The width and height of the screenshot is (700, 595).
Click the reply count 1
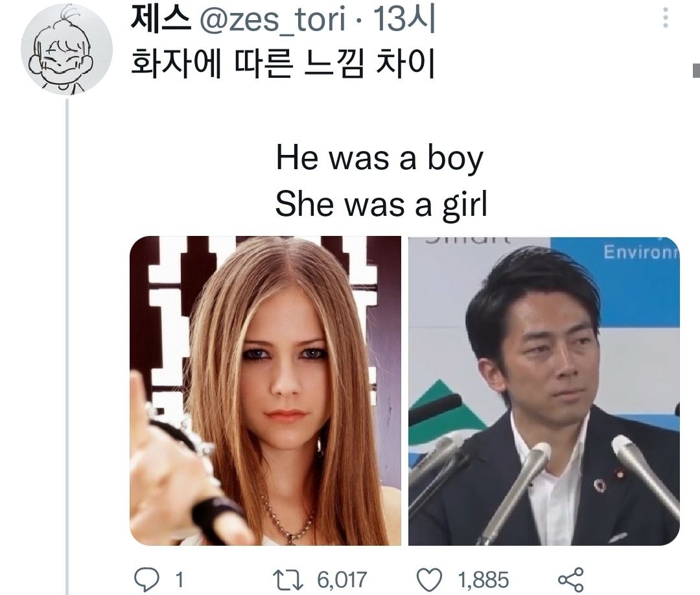point(180,579)
